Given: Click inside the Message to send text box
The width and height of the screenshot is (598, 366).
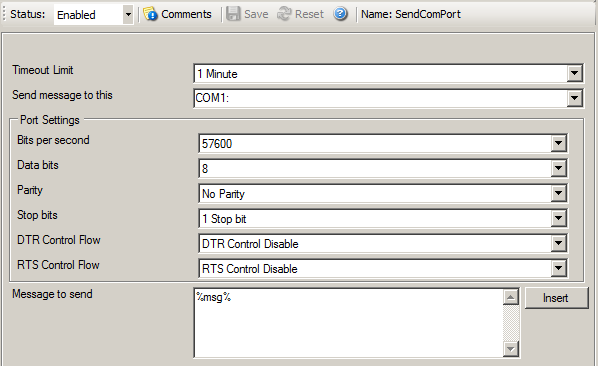Looking at the screenshot, I should click(x=349, y=323).
